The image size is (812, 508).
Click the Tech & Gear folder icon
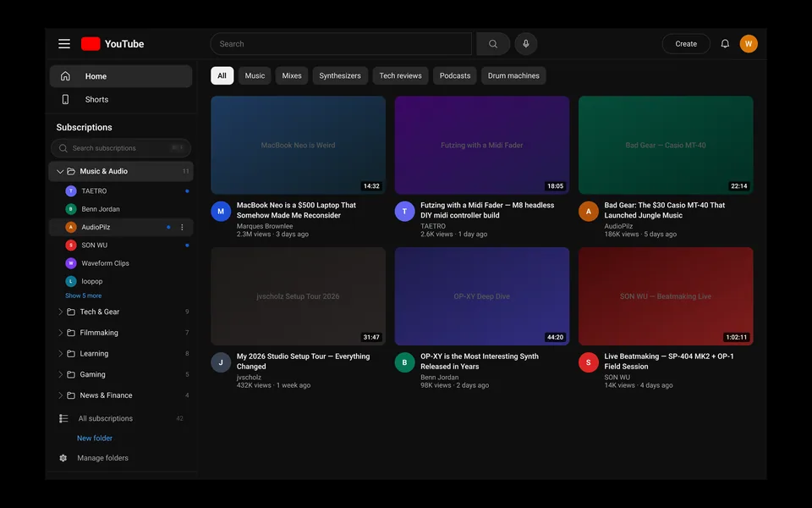[x=71, y=312]
